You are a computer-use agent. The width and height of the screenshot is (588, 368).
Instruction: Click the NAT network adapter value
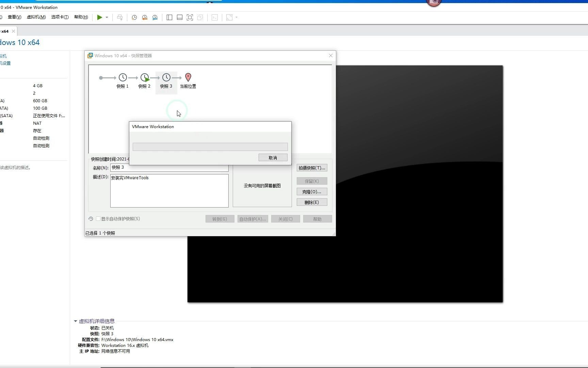[37, 123]
